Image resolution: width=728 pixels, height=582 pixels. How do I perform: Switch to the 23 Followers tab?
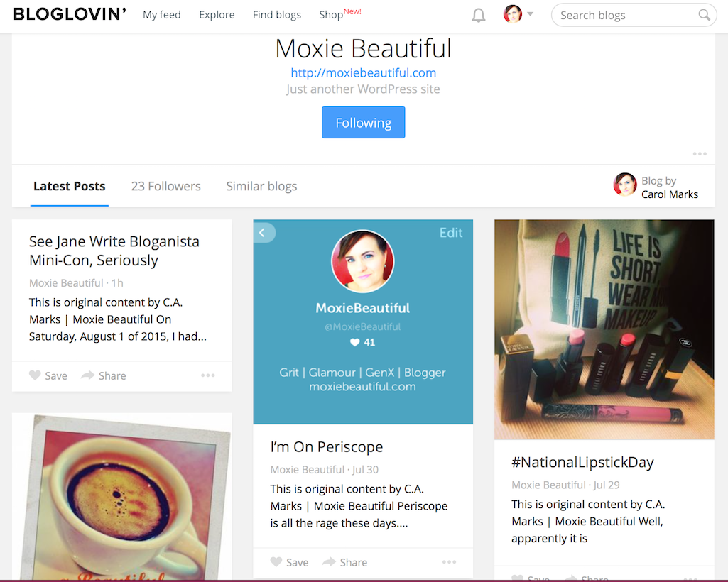coord(165,186)
